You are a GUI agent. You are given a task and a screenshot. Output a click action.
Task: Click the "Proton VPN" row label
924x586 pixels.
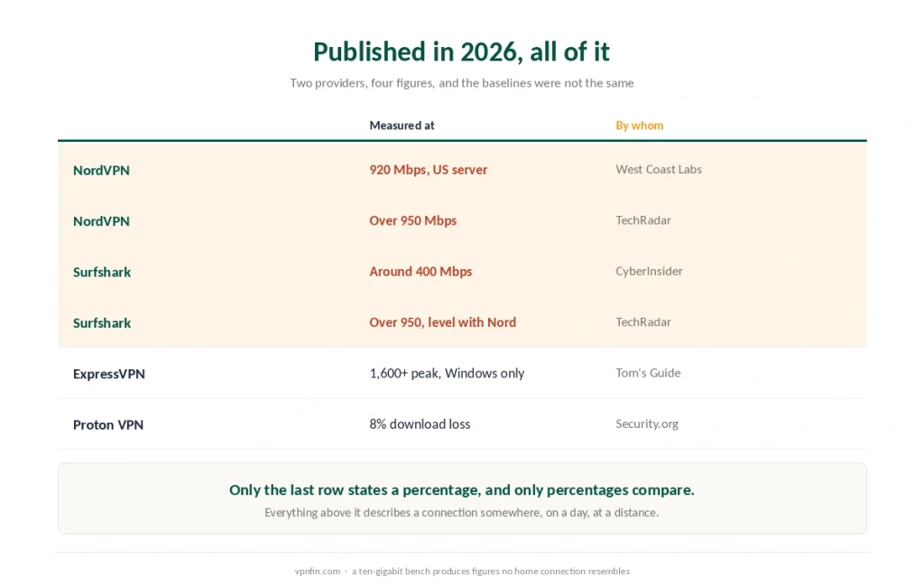[x=108, y=424]
